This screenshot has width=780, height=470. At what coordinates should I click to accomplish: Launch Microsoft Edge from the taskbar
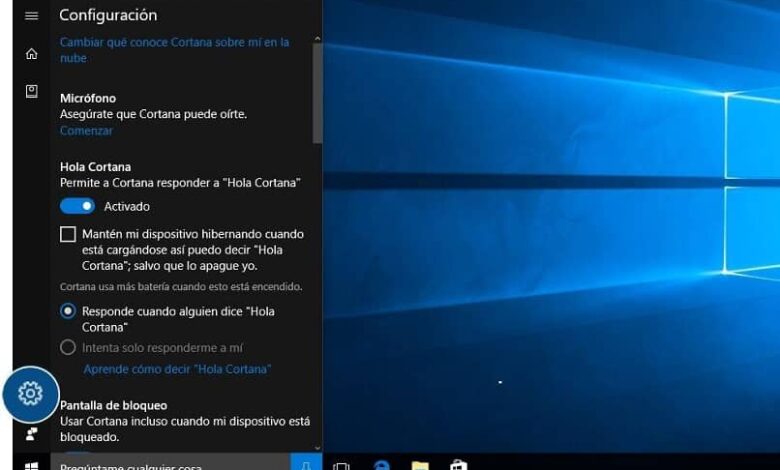pos(382,466)
